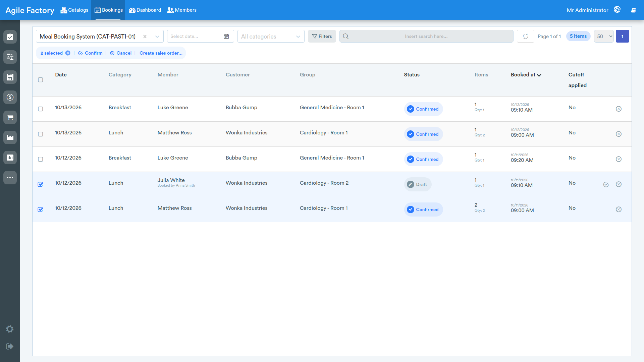Cancel the 10/13 Luke Greene booking
Image resolution: width=644 pixels, height=362 pixels.
(619, 109)
